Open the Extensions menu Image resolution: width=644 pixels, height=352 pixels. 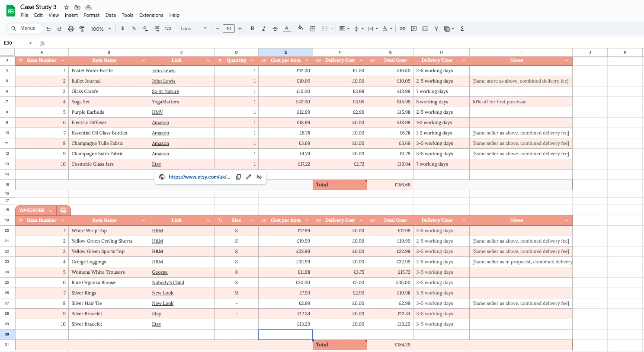click(x=151, y=15)
